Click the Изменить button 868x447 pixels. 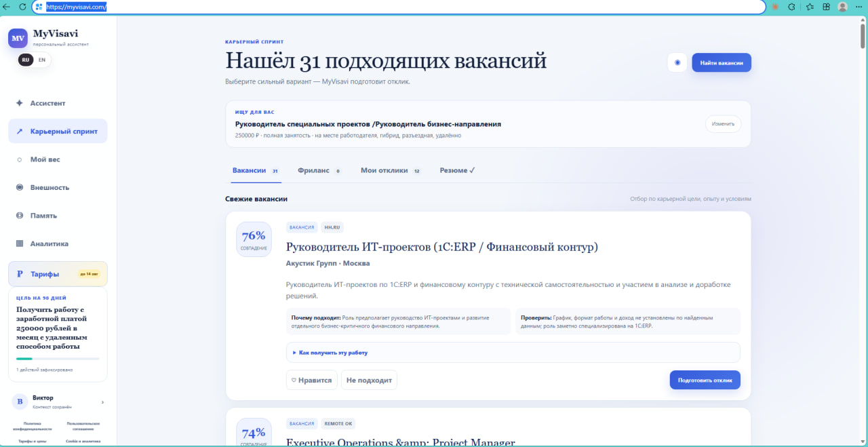pos(724,124)
